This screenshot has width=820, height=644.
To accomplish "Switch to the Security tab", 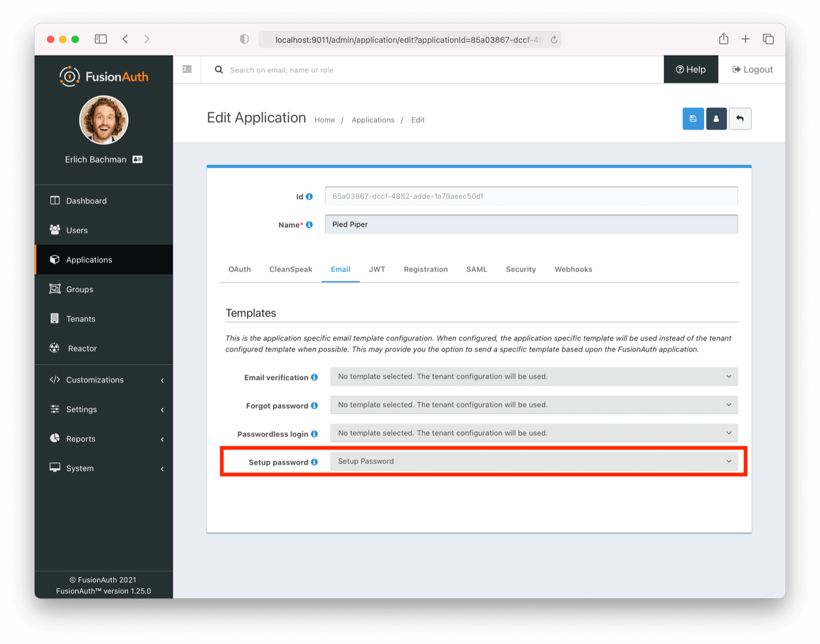I will point(521,269).
